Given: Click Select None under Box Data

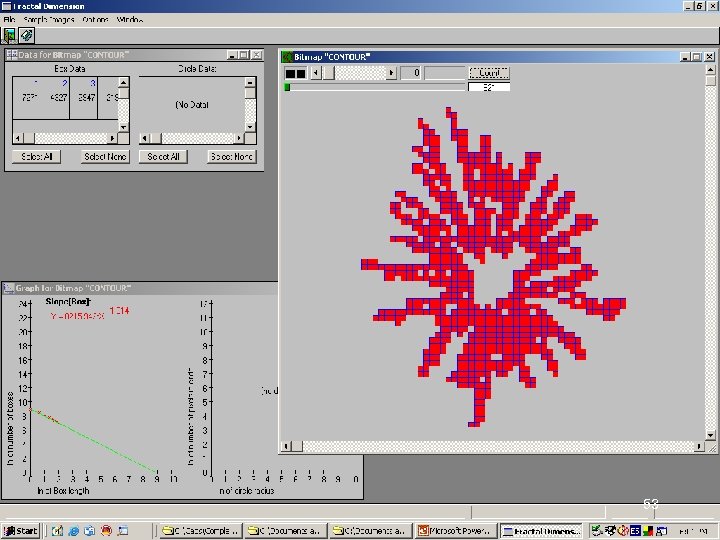Looking at the screenshot, I should click(x=104, y=157).
